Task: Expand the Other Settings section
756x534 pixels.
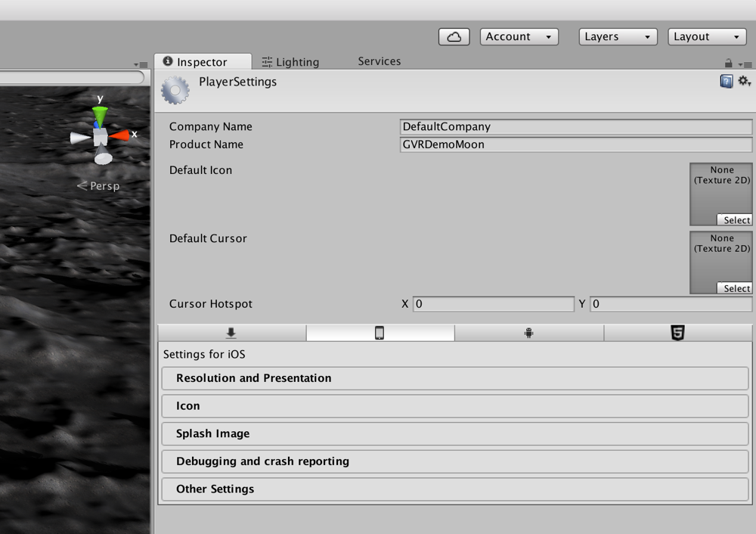Action: click(455, 489)
